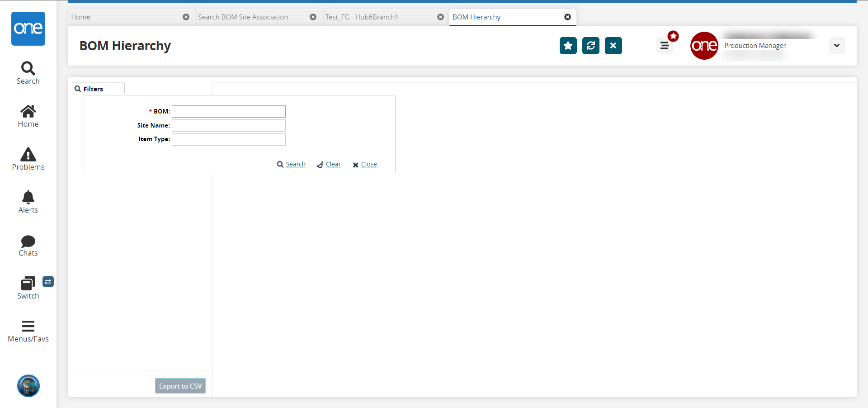Click the BOM Hierarchy page title
This screenshot has height=408, width=868.
pos(125,46)
